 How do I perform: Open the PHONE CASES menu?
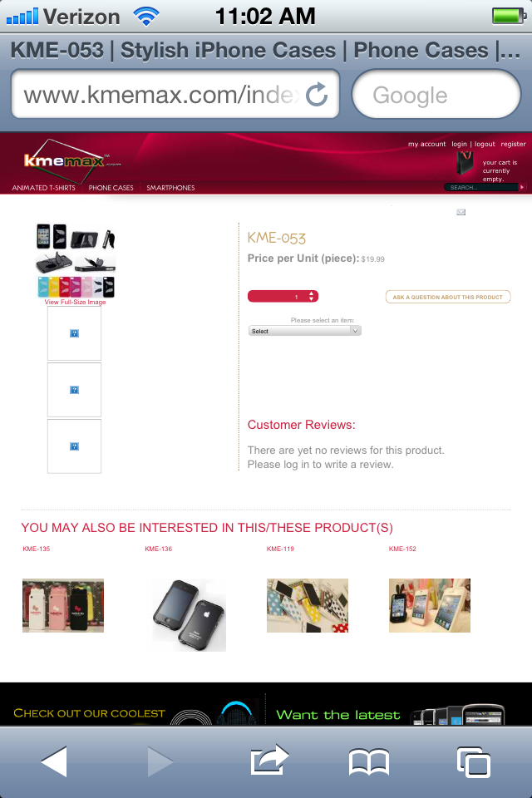[x=111, y=188]
